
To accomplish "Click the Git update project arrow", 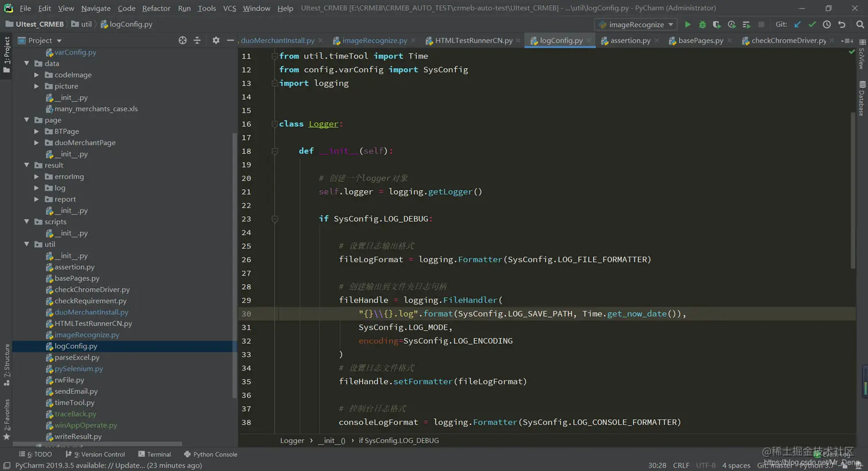I will pos(797,25).
